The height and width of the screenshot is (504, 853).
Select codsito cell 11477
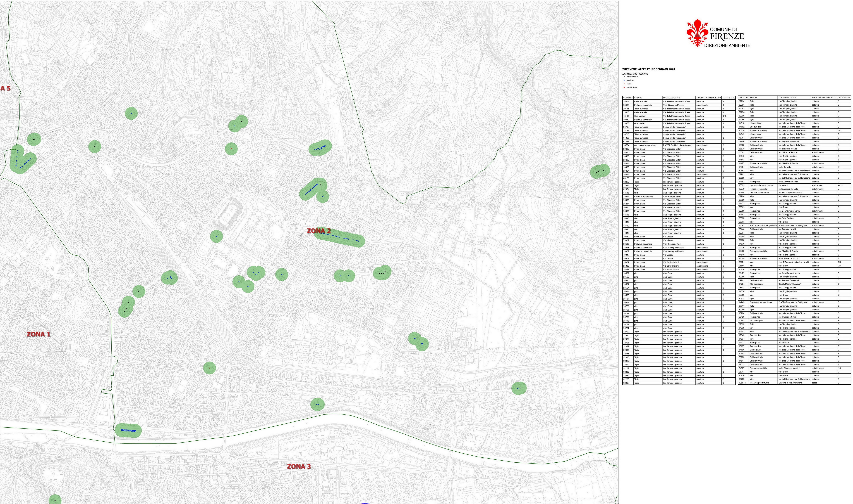[743, 164]
